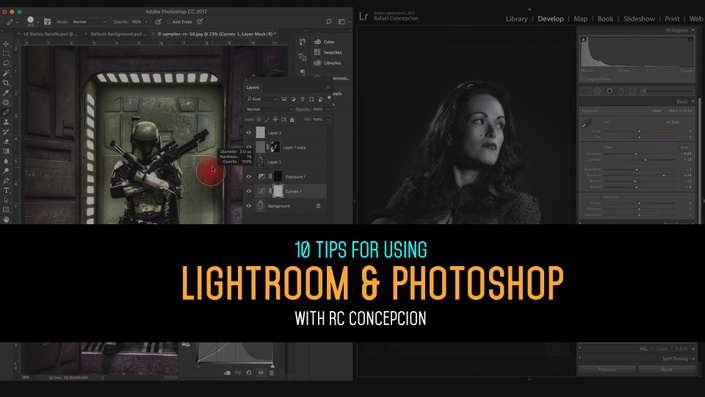705x397 pixels.
Task: Click the Previous button in Lightroom
Action: [607, 369]
